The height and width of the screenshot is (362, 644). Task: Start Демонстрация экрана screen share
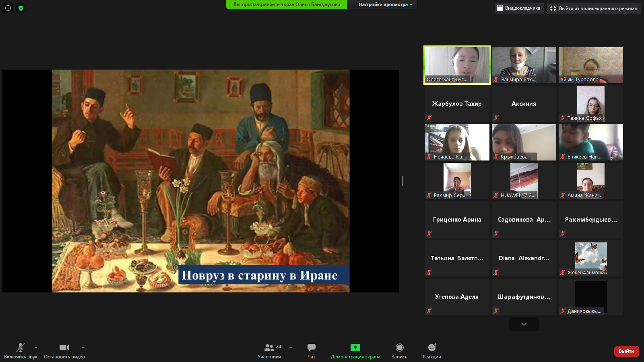355,351
